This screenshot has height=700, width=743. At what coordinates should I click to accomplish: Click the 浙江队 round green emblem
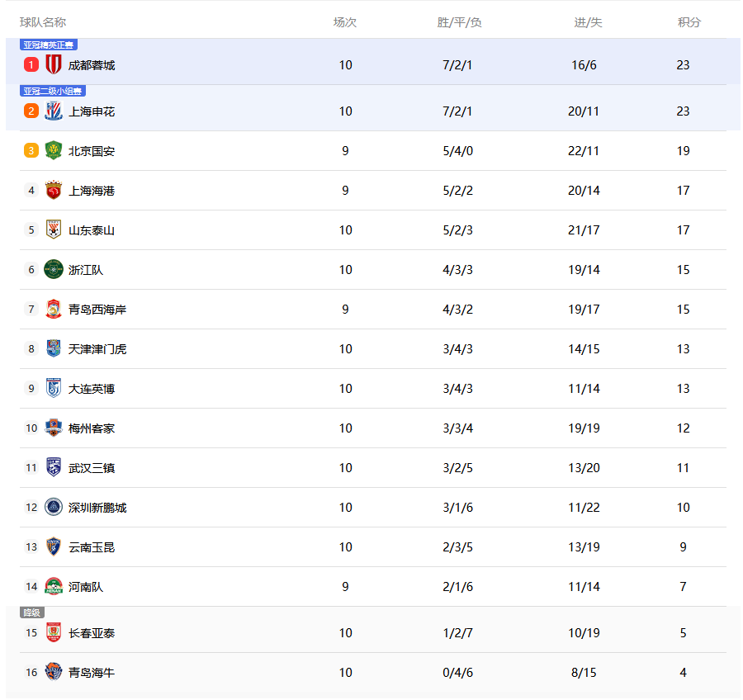point(54,269)
